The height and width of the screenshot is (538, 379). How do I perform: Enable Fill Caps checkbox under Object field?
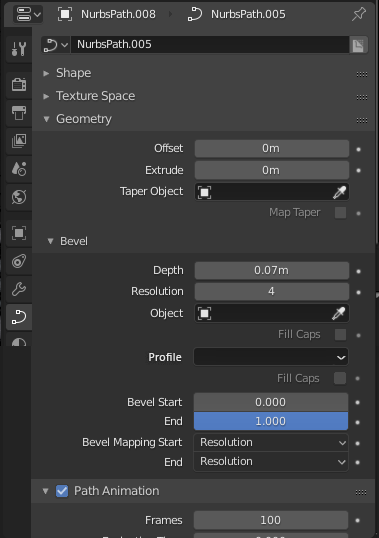(x=340, y=335)
